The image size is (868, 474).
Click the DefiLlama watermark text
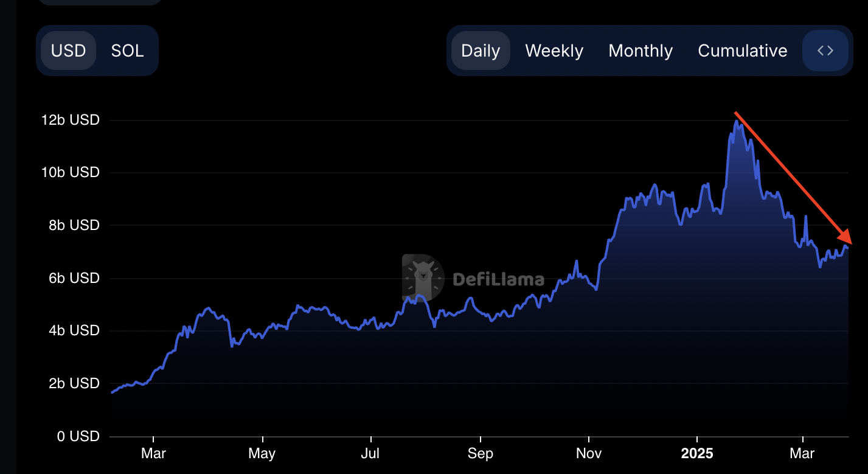click(498, 279)
